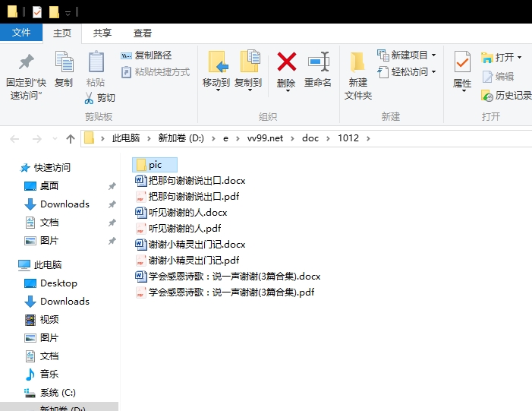Click quick-access New folder icon in title bar
This screenshot has width=532, height=411.
click(55, 13)
